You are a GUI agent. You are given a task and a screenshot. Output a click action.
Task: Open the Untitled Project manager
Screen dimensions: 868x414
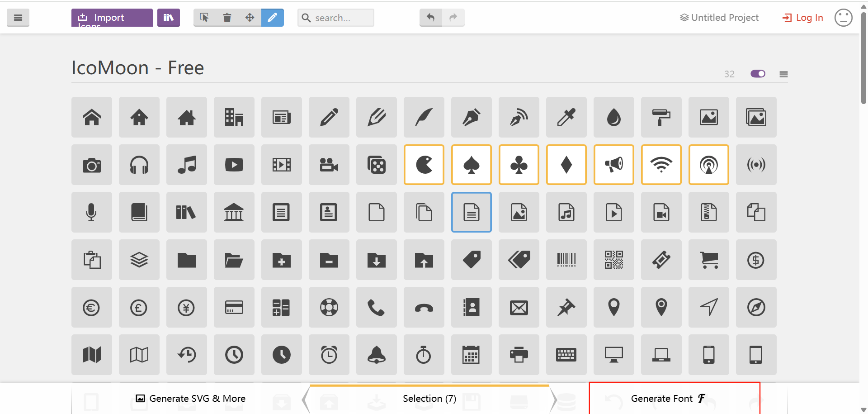point(719,18)
